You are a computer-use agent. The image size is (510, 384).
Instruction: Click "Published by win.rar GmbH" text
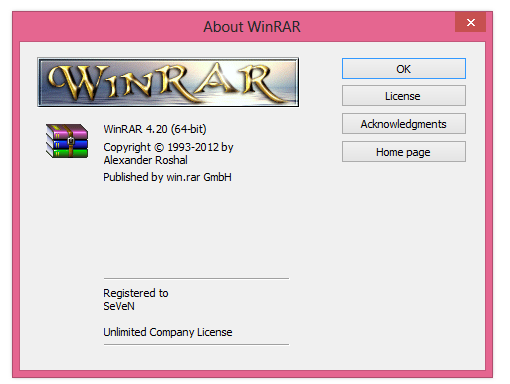pos(167,177)
